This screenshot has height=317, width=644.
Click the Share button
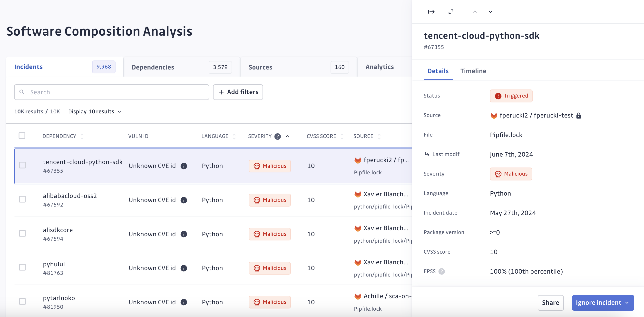(x=550, y=303)
